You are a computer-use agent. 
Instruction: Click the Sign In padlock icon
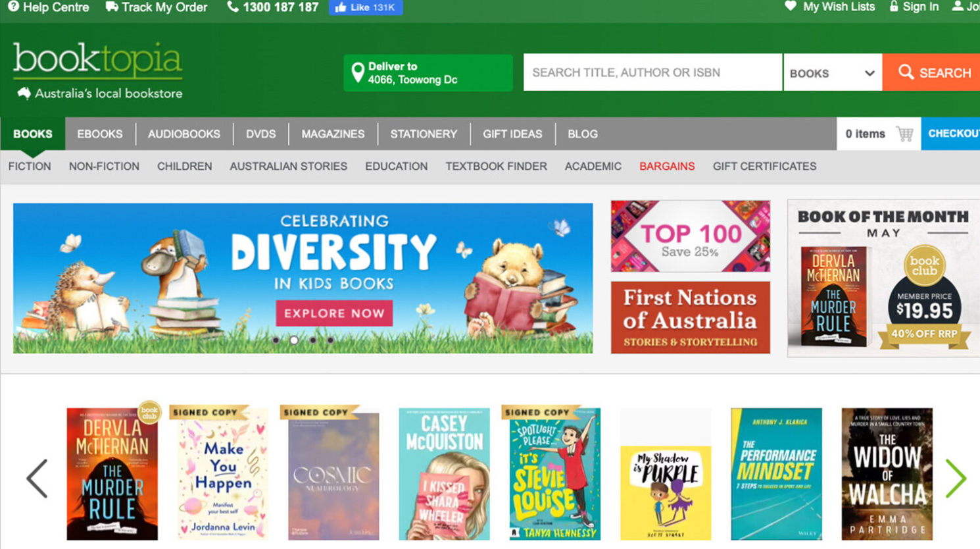893,6
